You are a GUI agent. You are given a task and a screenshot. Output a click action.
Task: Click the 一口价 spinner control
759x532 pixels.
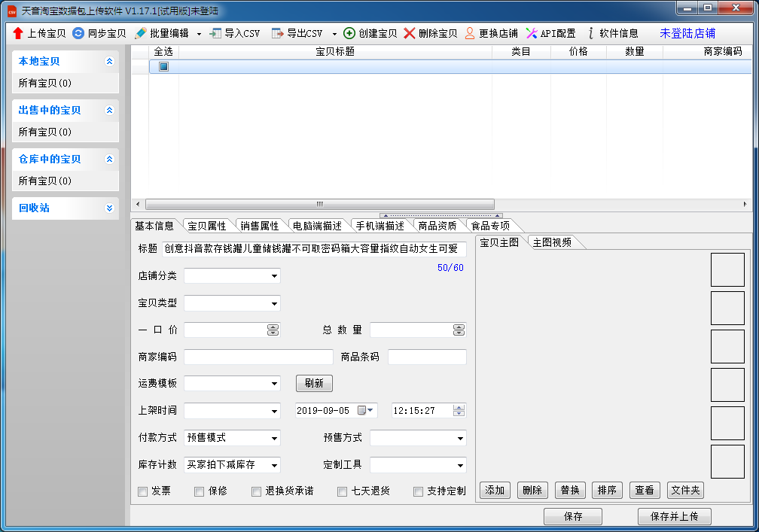click(x=273, y=330)
